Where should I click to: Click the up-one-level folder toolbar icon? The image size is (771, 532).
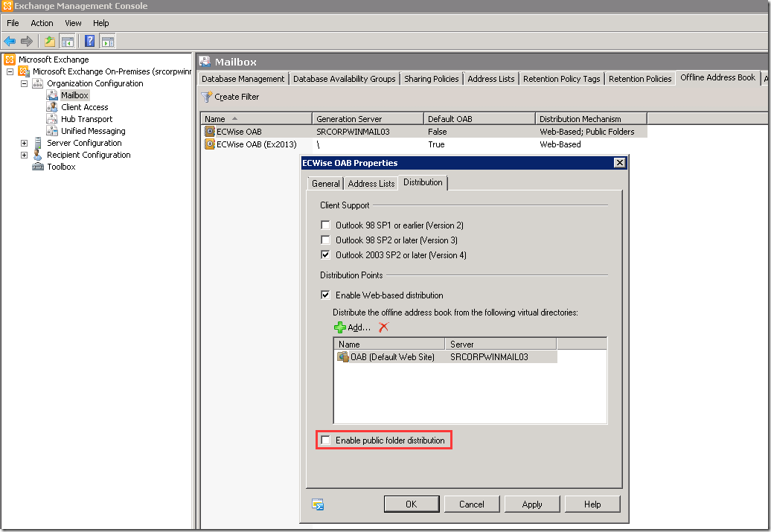pos(50,42)
